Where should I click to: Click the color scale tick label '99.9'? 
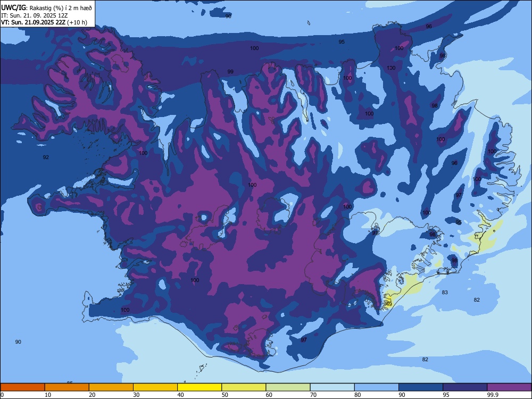(493, 395)
